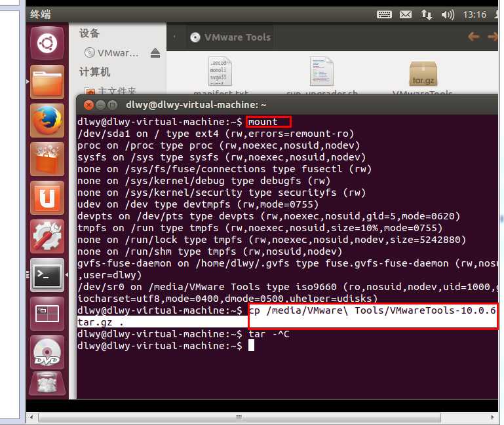
Task: Click the iocharset=utf8 options line
Action: [x=227, y=299]
